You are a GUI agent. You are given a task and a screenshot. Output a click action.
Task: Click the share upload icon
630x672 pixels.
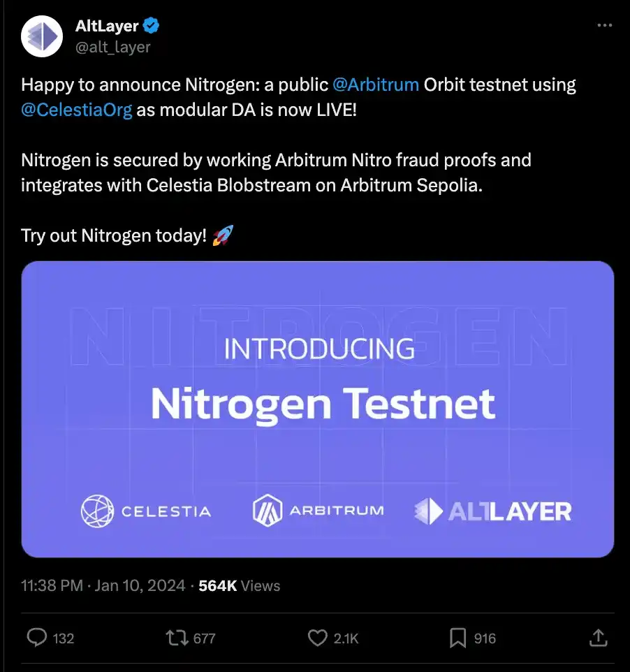(598, 637)
